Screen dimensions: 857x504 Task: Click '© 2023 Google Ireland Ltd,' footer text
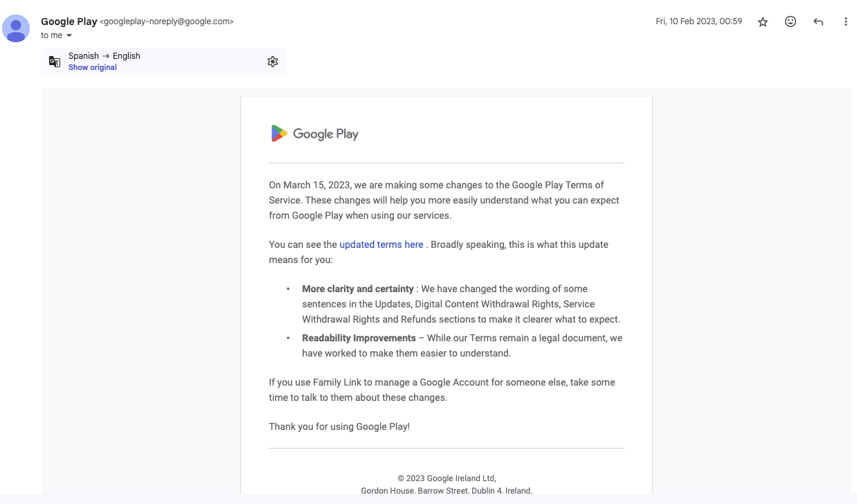tap(446, 478)
